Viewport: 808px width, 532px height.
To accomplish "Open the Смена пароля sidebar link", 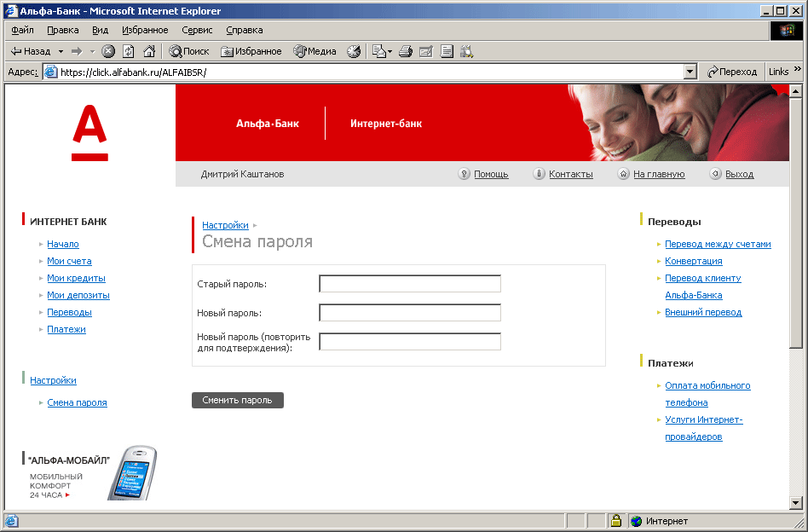I will (x=78, y=402).
